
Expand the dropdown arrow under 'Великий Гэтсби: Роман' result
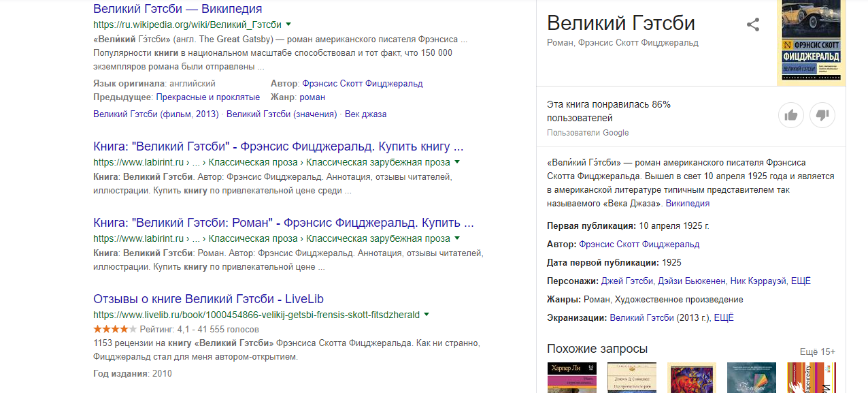[457, 238]
